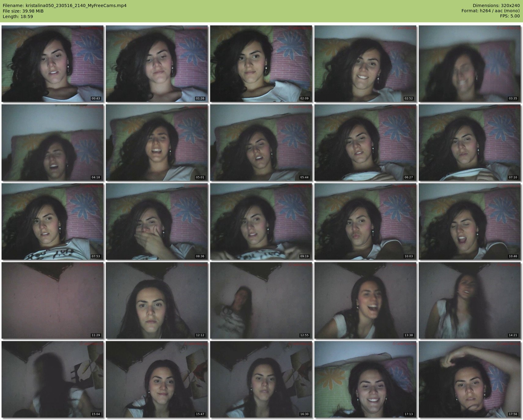This screenshot has width=523, height=420.
Task: Click the Dimensions 320x240 text
Action: click(x=496, y=6)
